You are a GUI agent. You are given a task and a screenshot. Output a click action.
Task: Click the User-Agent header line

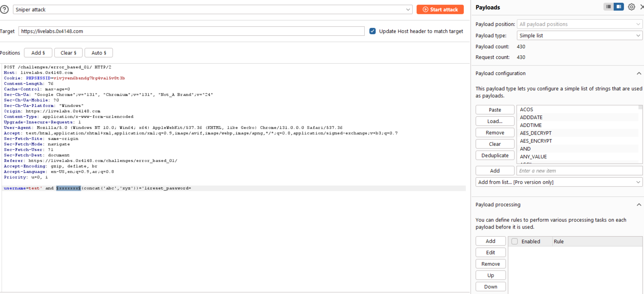173,128
